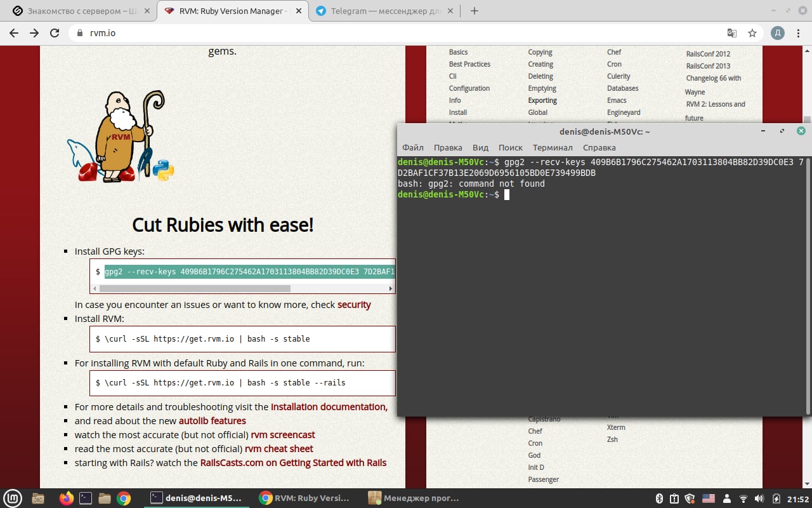The height and width of the screenshot is (508, 812).
Task: Click the Chrome forward arrow
Action: point(34,33)
